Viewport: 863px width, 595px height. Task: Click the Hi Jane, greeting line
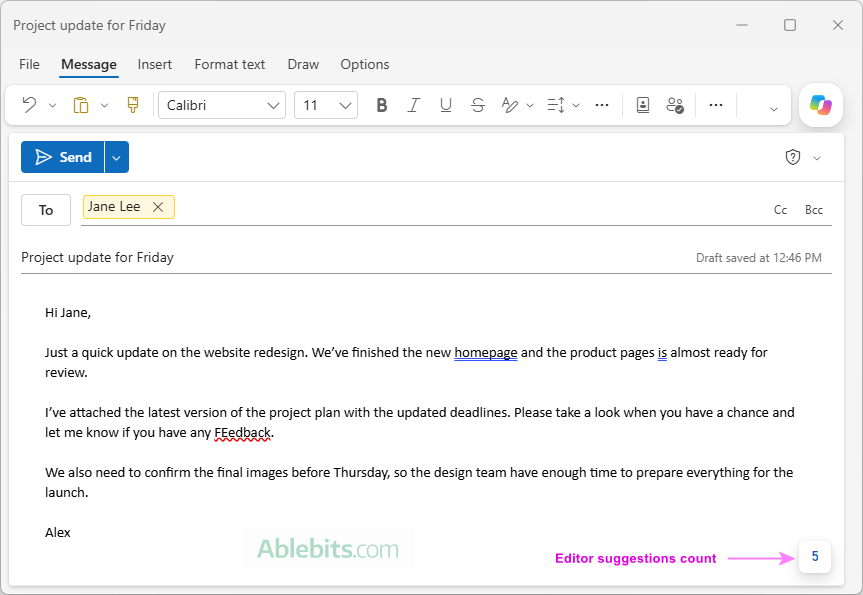pyautogui.click(x=68, y=313)
